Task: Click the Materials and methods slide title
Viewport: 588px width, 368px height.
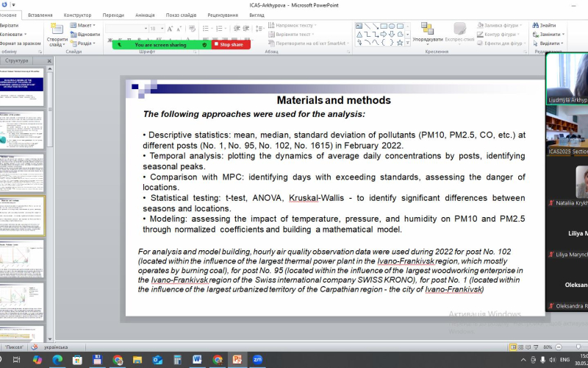Action: pyautogui.click(x=334, y=100)
